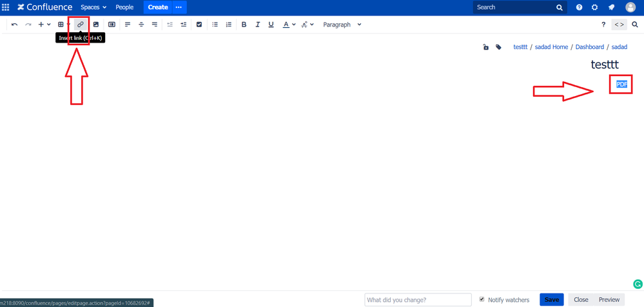Open the app switcher grid icon
644x307 pixels.
point(6,7)
